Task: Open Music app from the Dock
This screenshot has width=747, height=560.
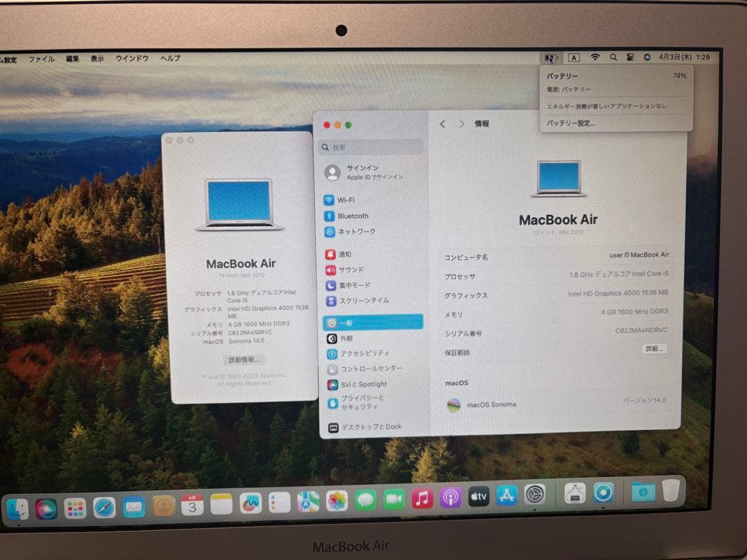Action: coord(422,499)
